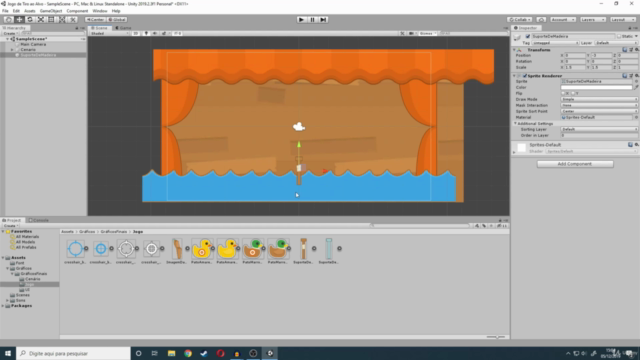Viewport: 640px width, 360px height.
Task: Select the Hand tool in the toolbar
Action: [9, 20]
